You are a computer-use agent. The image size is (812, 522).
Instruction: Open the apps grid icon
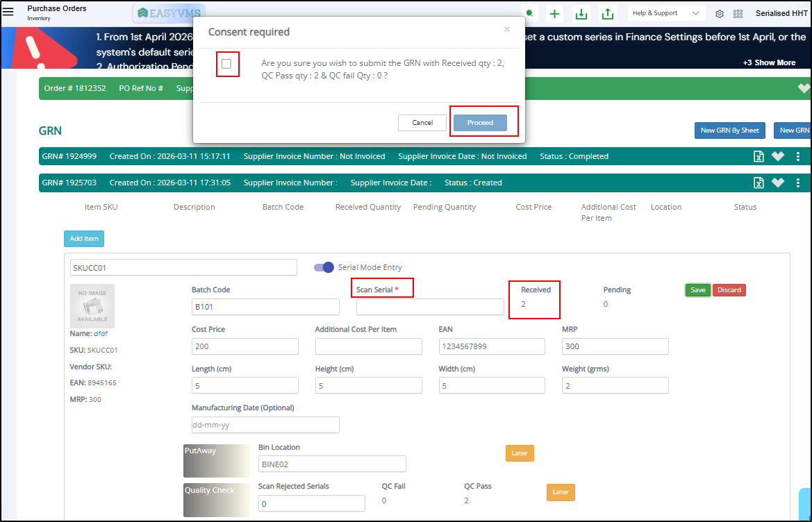coord(738,14)
